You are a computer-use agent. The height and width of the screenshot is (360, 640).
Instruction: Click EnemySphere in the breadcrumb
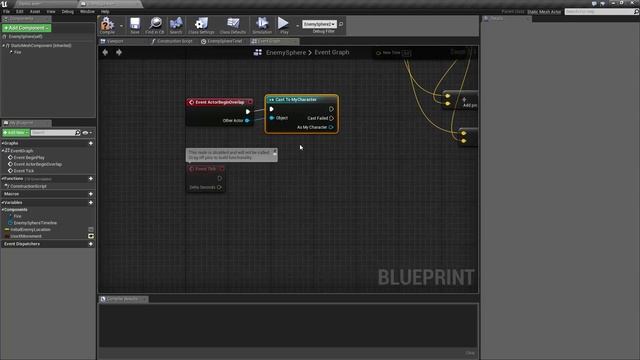tap(286, 52)
